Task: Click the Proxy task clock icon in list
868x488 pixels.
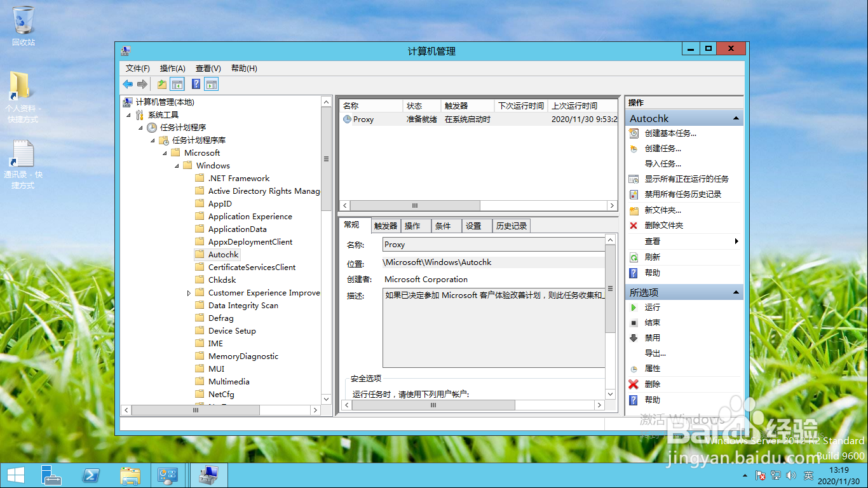Action: [x=347, y=119]
